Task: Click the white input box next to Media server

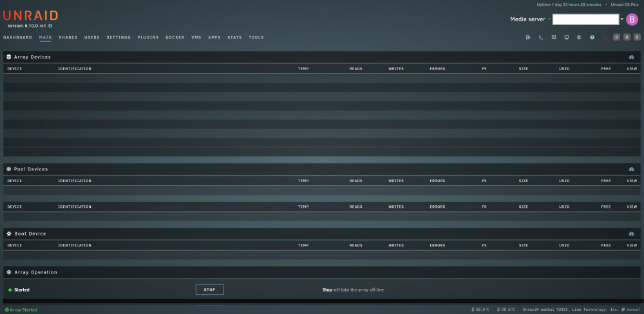Action: [x=585, y=19]
